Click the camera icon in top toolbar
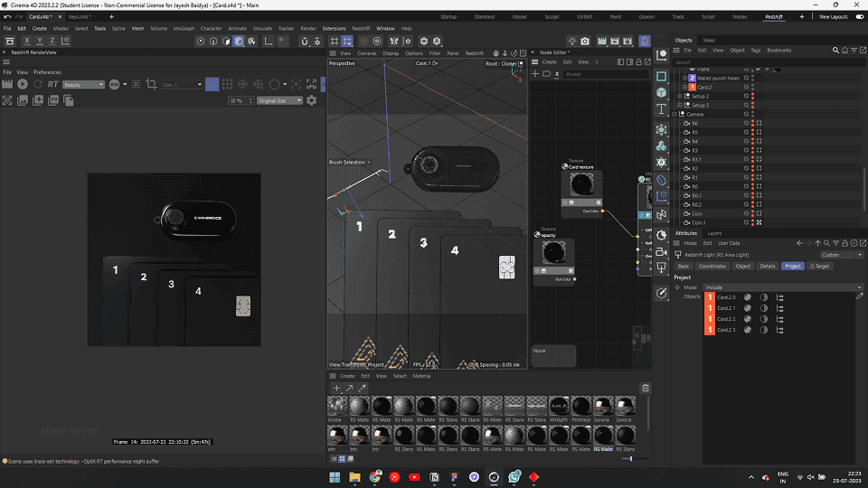 tap(585, 41)
